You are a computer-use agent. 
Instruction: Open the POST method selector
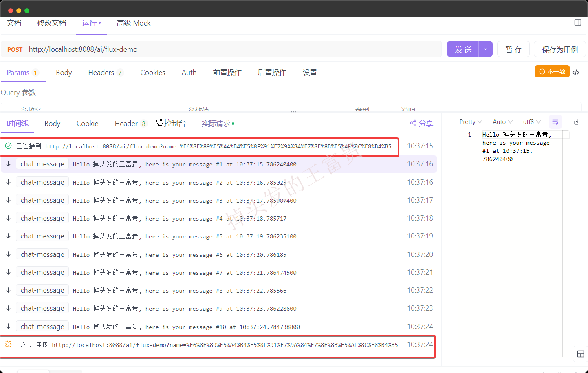15,49
